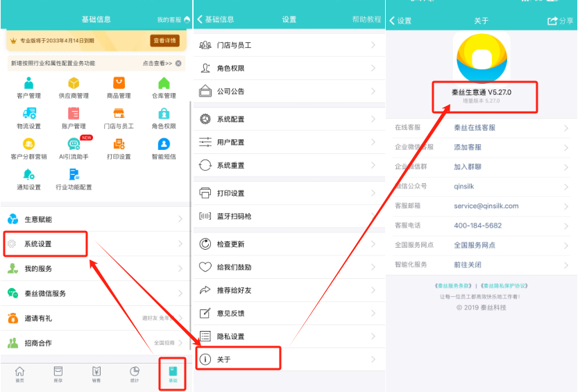The width and height of the screenshot is (580, 392).
Task: Open 智能短信 smart SMS icon
Action: 164,144
